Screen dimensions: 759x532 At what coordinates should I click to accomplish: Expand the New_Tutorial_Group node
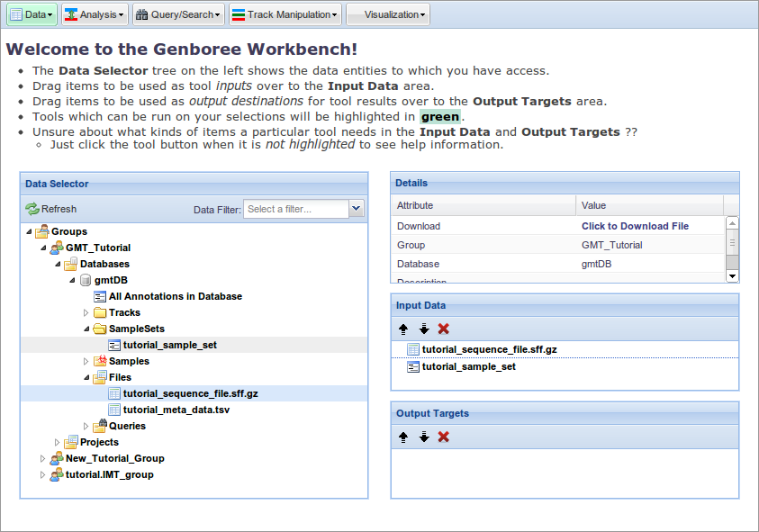[42, 458]
